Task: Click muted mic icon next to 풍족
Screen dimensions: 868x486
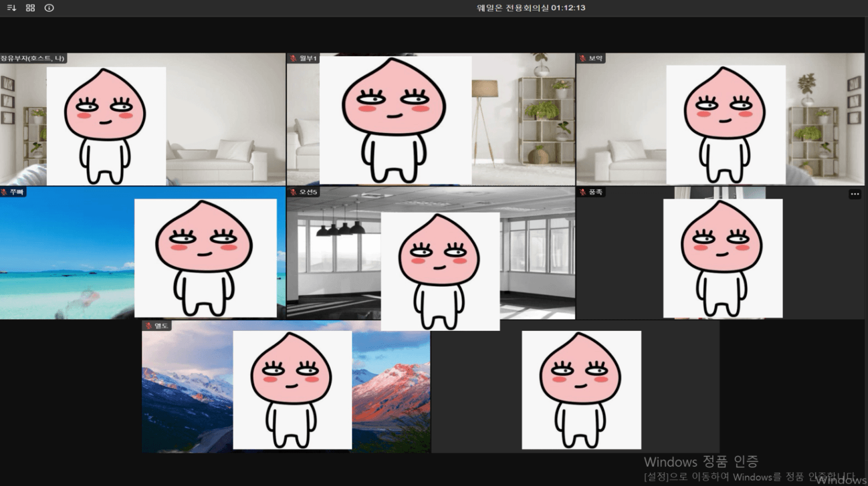Action: pos(583,192)
